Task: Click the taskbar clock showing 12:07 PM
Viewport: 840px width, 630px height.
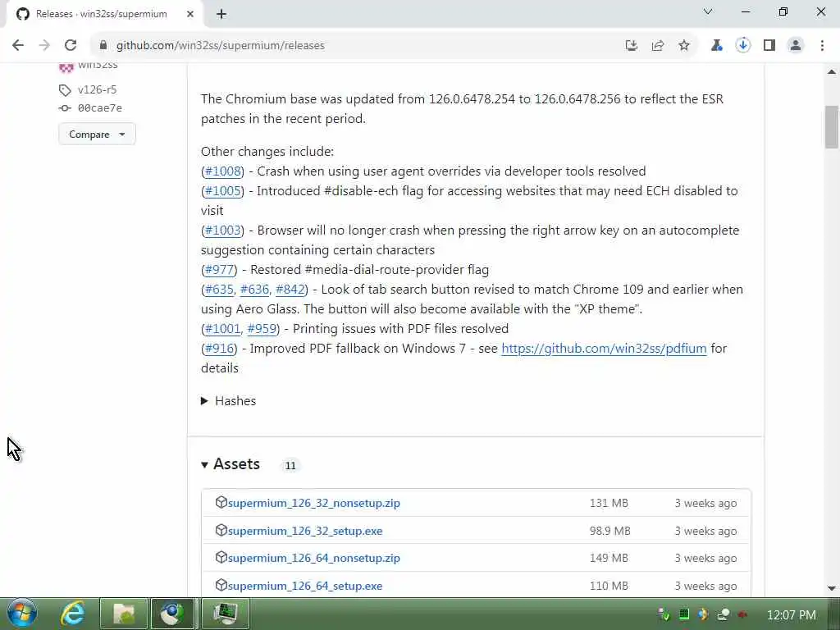Action: coord(792,615)
